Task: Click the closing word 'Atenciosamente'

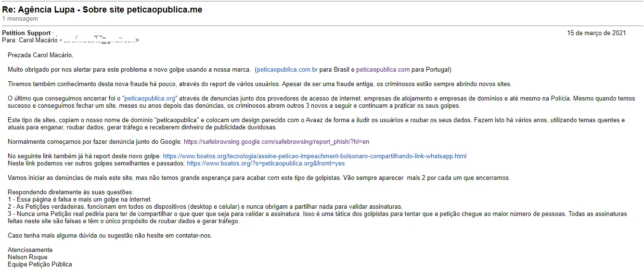Action: tap(30, 250)
